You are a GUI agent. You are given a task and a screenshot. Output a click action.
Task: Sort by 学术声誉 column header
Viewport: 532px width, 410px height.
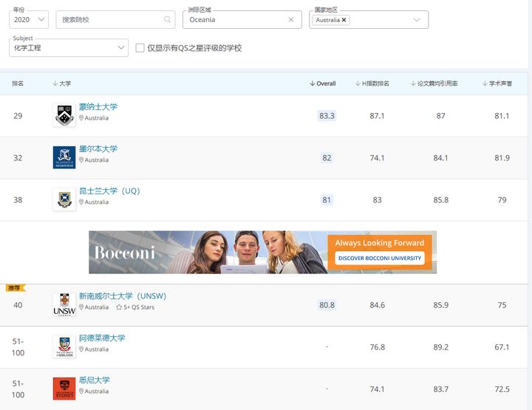point(497,83)
